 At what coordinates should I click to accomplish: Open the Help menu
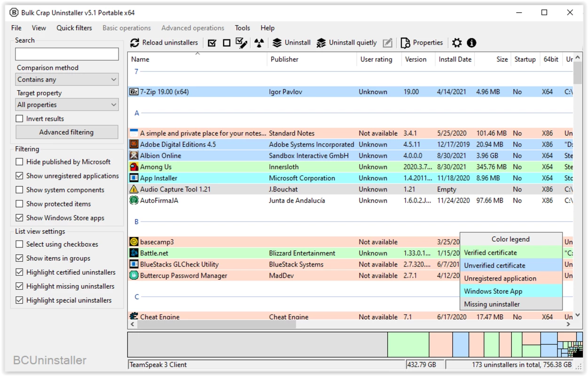point(267,28)
